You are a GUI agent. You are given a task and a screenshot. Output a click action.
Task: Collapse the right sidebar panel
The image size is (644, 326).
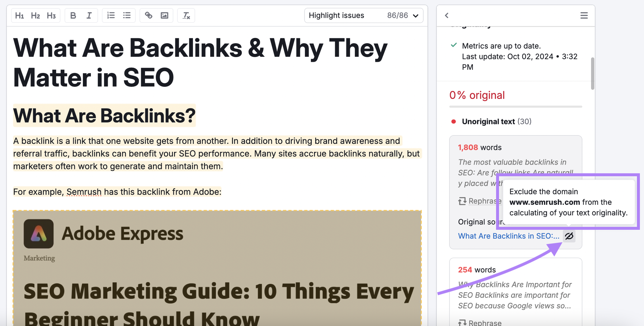(x=447, y=15)
